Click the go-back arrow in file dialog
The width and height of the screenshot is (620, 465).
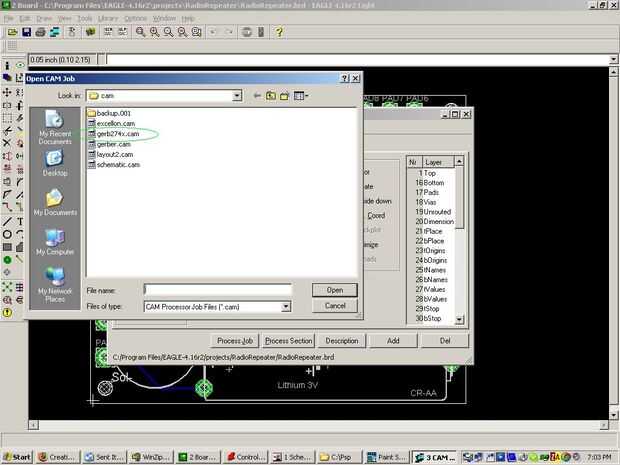pyautogui.click(x=256, y=96)
